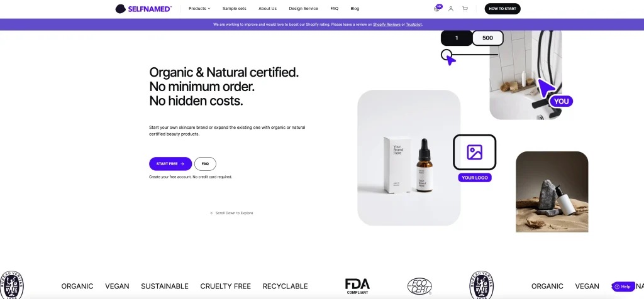This screenshot has height=299, width=644.
Task: Click the Ecocert certification logo
Action: [x=419, y=286]
